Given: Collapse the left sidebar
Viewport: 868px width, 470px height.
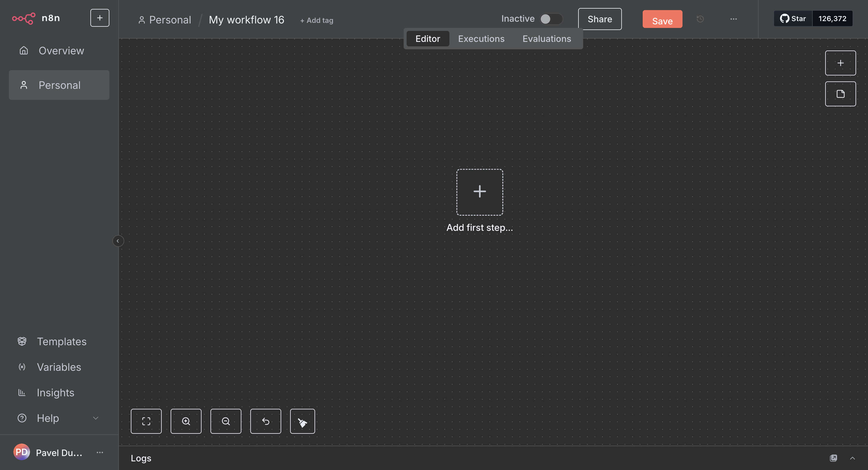Looking at the screenshot, I should point(118,241).
